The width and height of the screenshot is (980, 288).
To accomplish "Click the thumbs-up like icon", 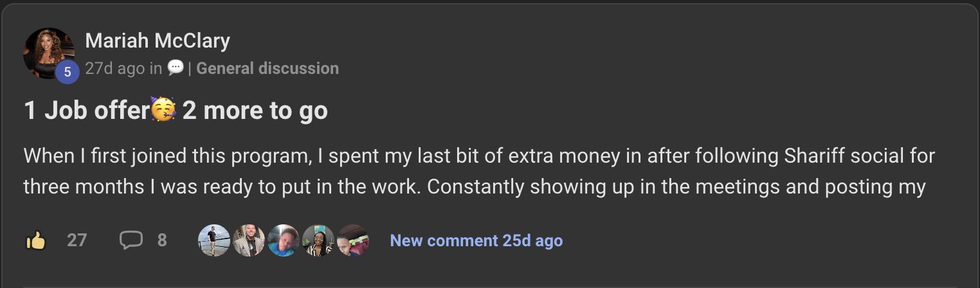I will point(36,241).
